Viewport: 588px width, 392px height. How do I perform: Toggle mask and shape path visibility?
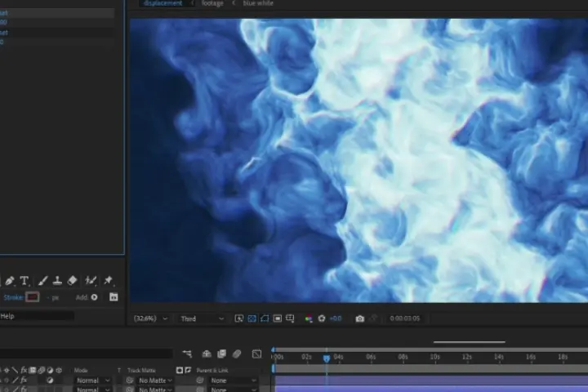(265, 318)
